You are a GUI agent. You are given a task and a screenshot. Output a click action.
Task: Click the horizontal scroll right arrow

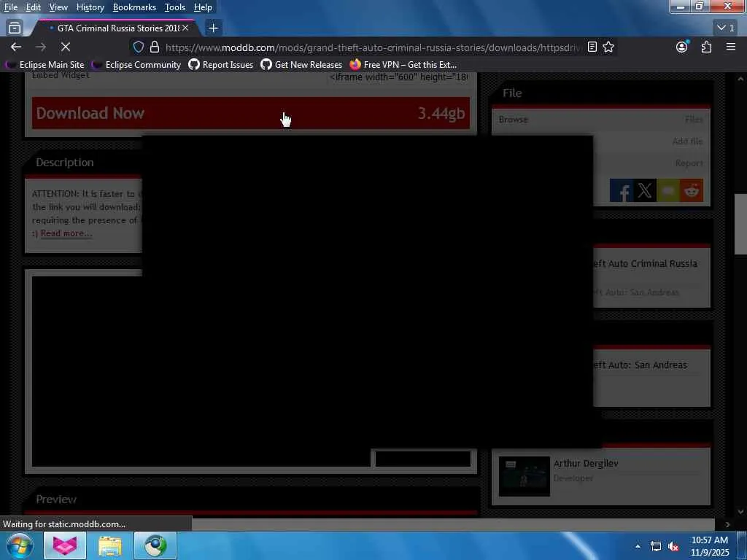pos(727,524)
